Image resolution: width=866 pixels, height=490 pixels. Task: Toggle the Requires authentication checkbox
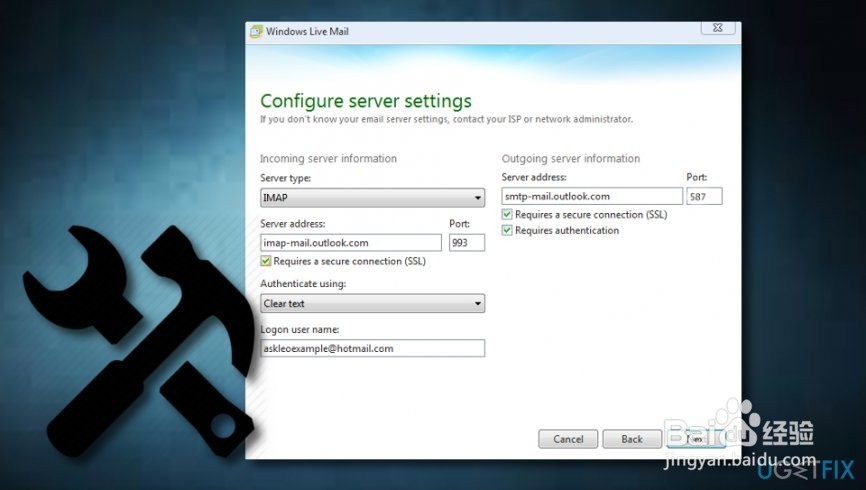click(507, 230)
